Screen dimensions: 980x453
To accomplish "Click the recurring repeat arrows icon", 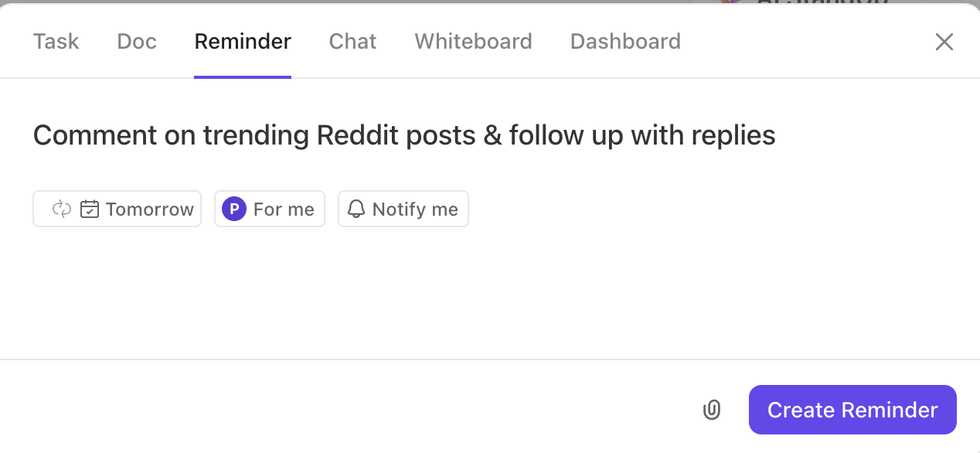I will (61, 209).
